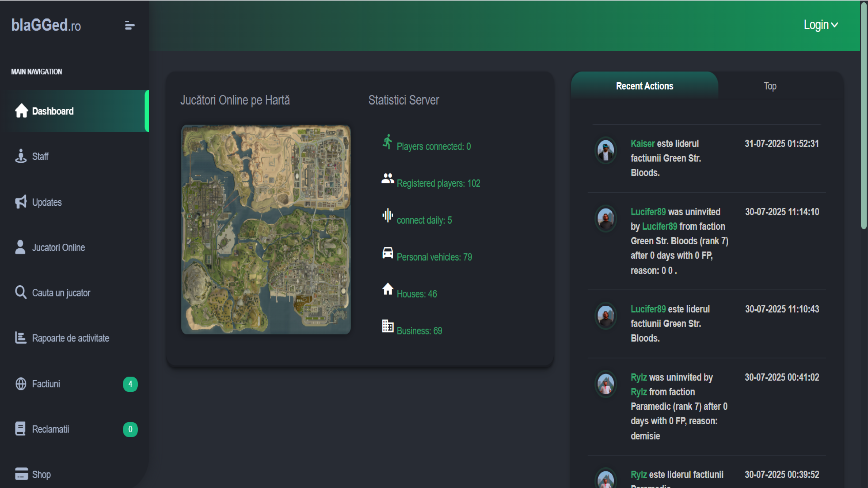This screenshot has height=488, width=868.
Task: Click the blaGGed.ro logo
Action: (x=46, y=25)
